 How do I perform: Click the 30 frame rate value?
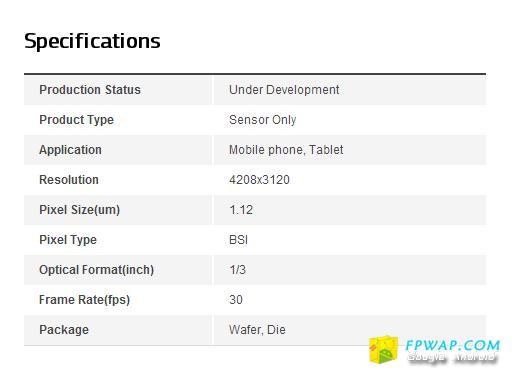236,300
